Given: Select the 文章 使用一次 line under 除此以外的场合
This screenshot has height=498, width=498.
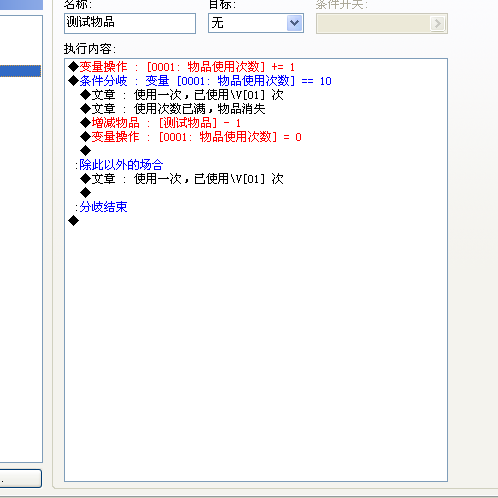Looking at the screenshot, I should click(182, 179).
